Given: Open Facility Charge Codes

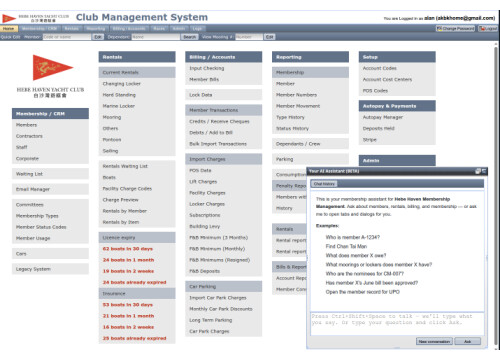Looking at the screenshot, I should [127, 189].
